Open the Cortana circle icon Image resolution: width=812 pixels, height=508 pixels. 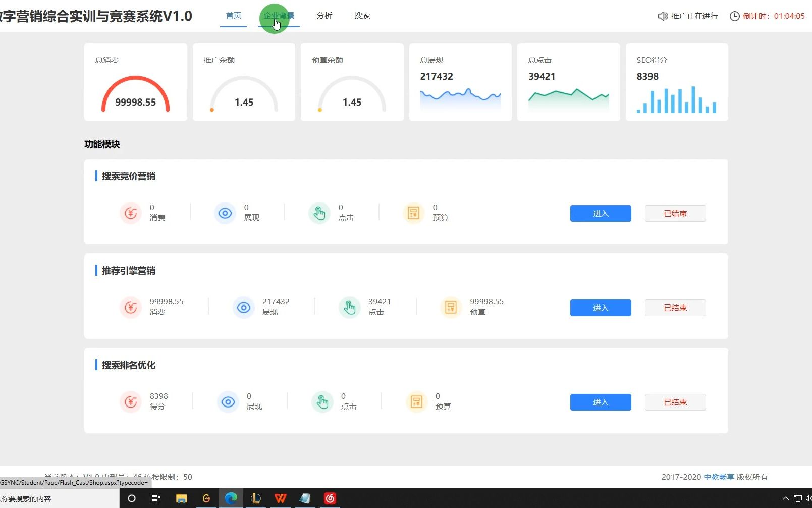coord(132,498)
